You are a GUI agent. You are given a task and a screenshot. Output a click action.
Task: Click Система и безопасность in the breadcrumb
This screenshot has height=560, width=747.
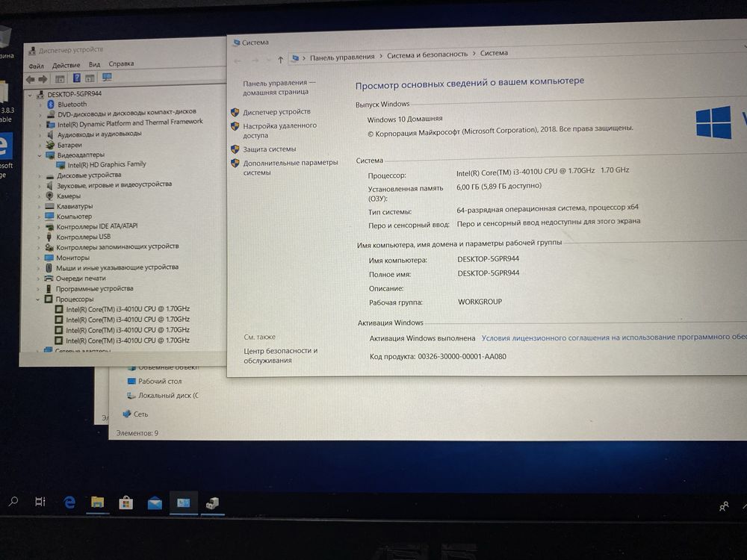click(x=427, y=55)
